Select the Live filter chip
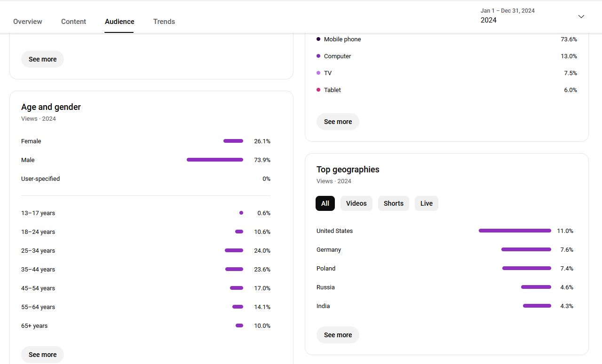This screenshot has width=602, height=364. coord(427,203)
